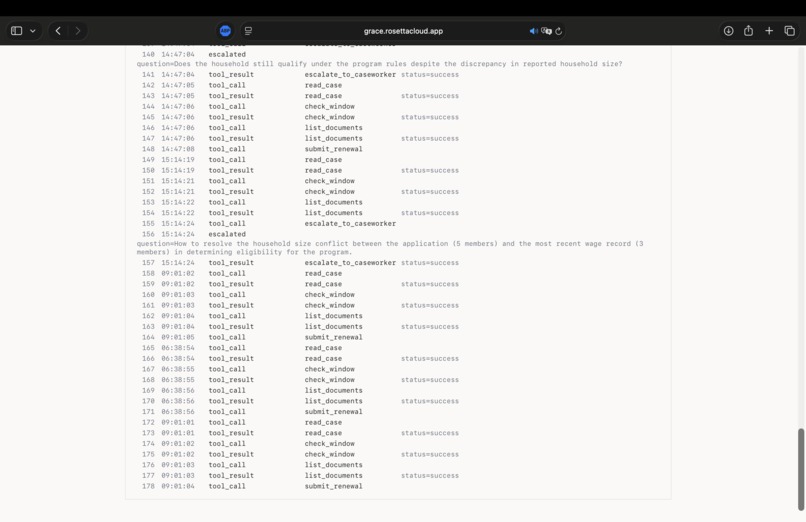Viewport: 806px width, 522px height.
Task: Click tool_result on line 145
Action: tap(231, 117)
